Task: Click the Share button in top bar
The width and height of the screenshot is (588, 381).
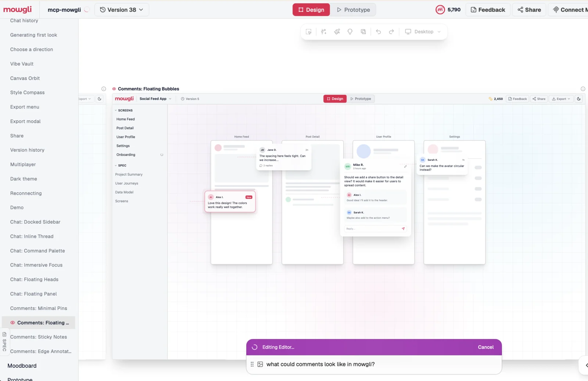Action: (529, 10)
